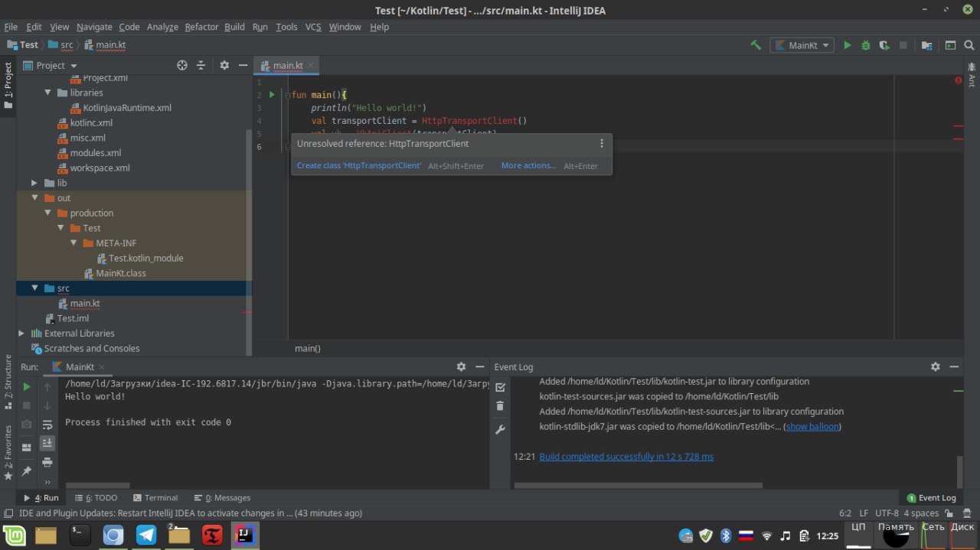Collapse the src folder

pos(34,288)
